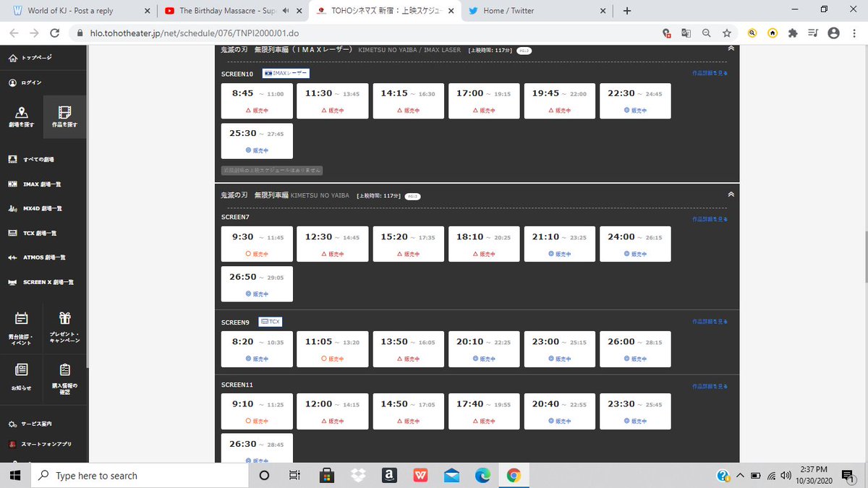Open TCX 劇場一覧 in the sidebar

(32, 233)
